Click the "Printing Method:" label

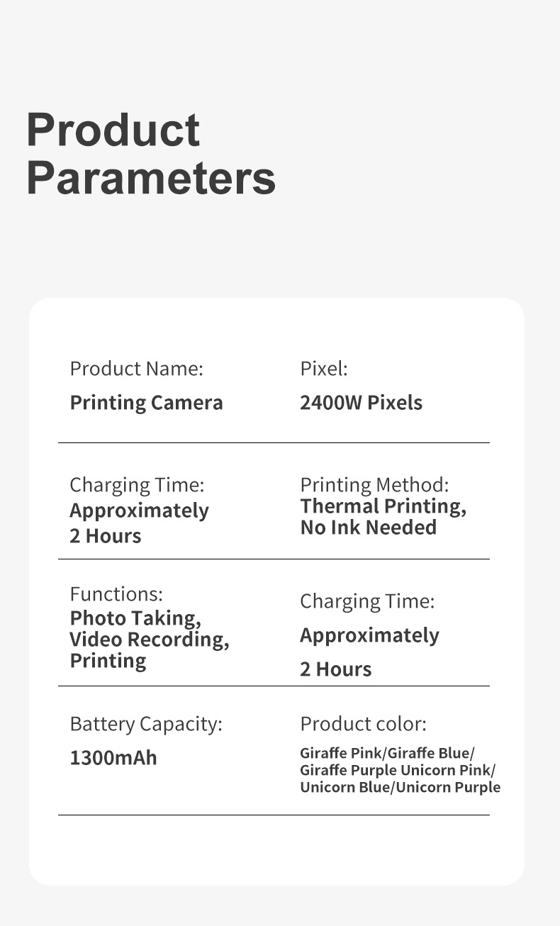(x=374, y=485)
